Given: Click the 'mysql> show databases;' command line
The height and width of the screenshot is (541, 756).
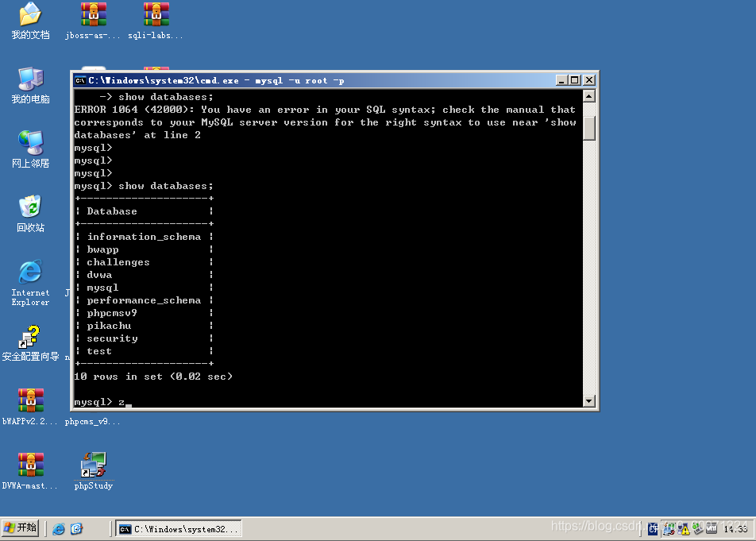Looking at the screenshot, I should tap(144, 186).
